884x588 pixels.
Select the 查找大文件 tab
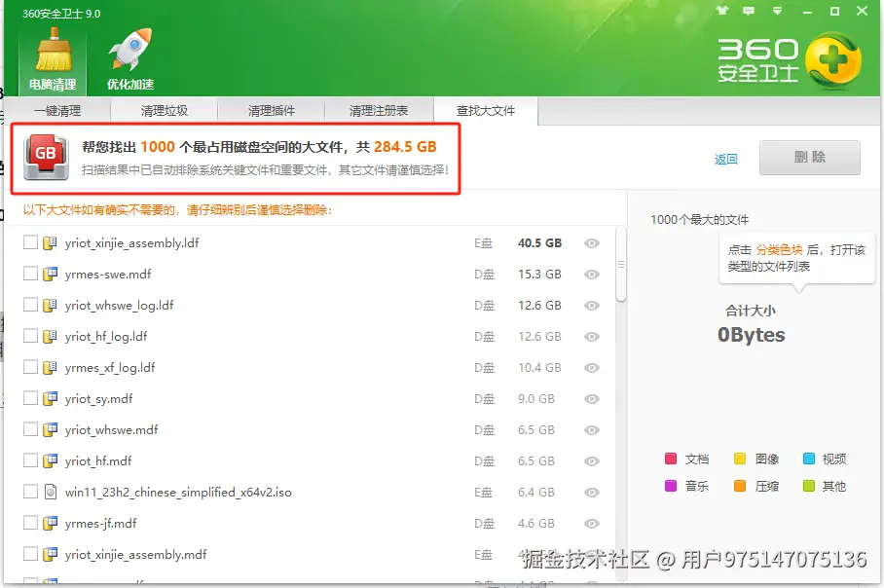click(486, 111)
